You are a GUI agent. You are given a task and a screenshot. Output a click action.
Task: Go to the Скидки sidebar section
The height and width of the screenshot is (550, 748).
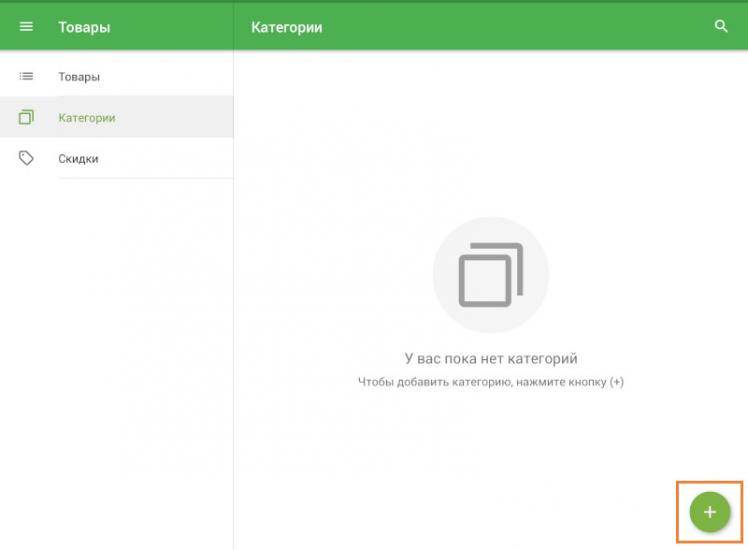pyautogui.click(x=78, y=159)
